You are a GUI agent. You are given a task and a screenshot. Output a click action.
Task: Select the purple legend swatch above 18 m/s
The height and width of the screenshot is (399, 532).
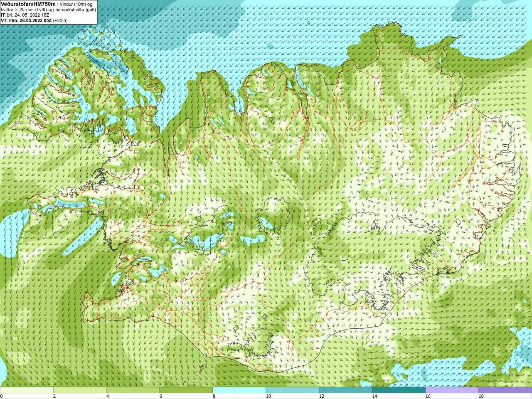click(505, 390)
